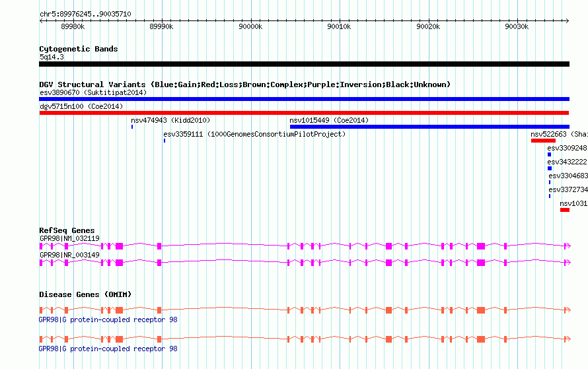
Task: Click the esv3890670 (Suktitipat2014) label
Action: (93, 92)
